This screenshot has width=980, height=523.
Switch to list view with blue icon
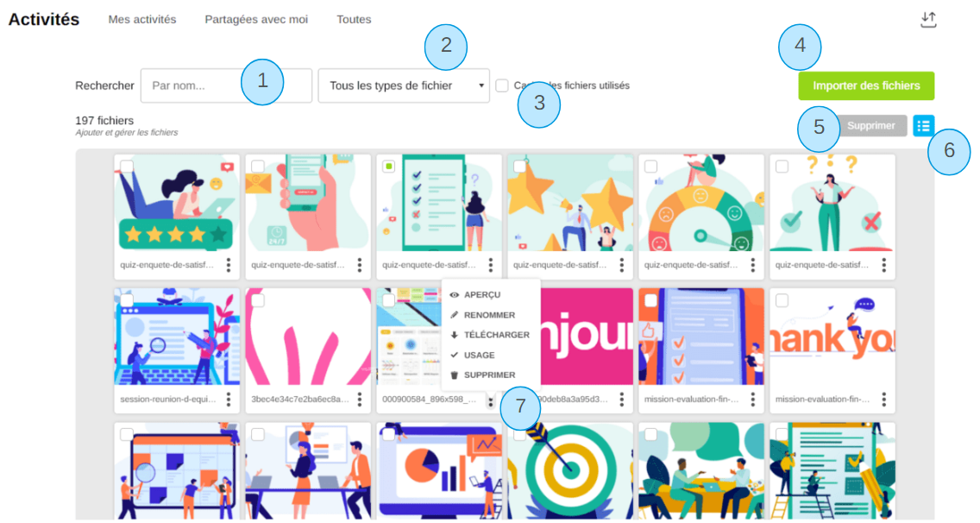[923, 126]
